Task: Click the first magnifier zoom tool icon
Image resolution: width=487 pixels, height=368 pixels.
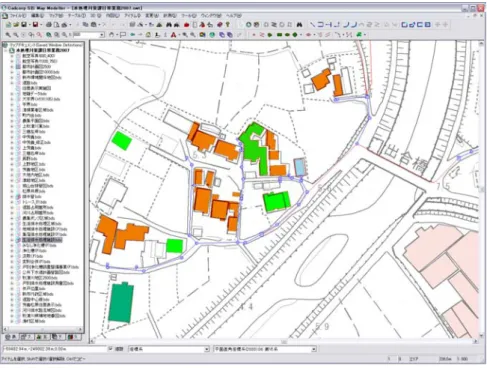Action: (8, 35)
